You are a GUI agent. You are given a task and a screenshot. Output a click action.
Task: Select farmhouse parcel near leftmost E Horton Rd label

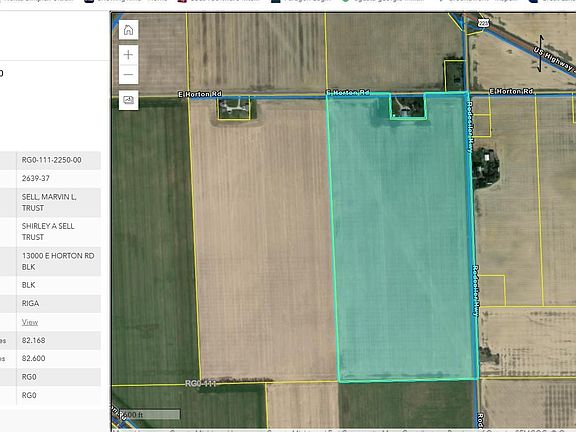pos(234,109)
